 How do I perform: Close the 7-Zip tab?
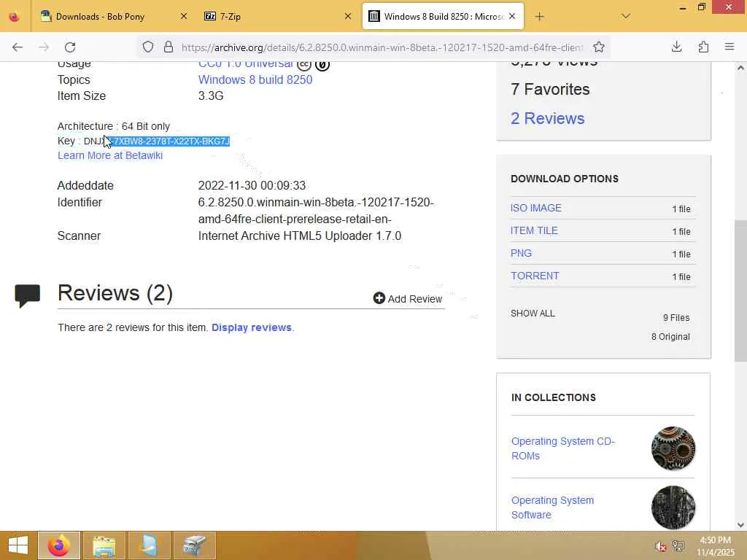[x=348, y=16]
